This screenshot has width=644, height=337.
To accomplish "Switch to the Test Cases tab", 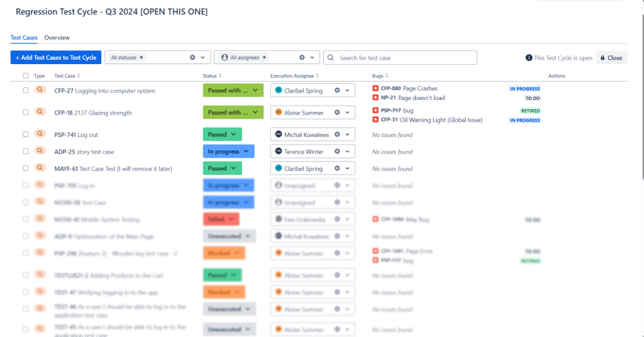I will [x=24, y=37].
